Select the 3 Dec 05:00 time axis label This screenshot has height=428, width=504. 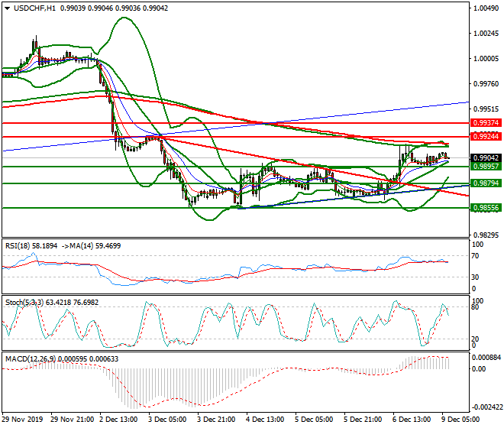[x=167, y=420]
